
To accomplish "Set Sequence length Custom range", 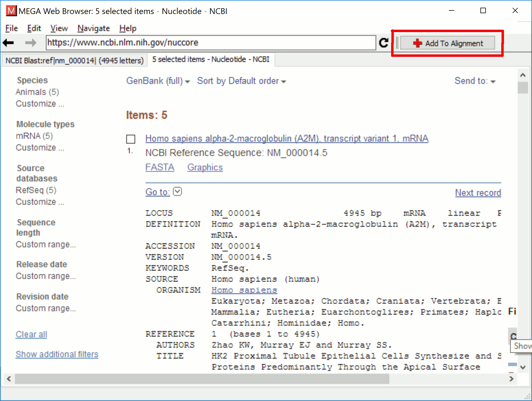I will tap(46, 244).
